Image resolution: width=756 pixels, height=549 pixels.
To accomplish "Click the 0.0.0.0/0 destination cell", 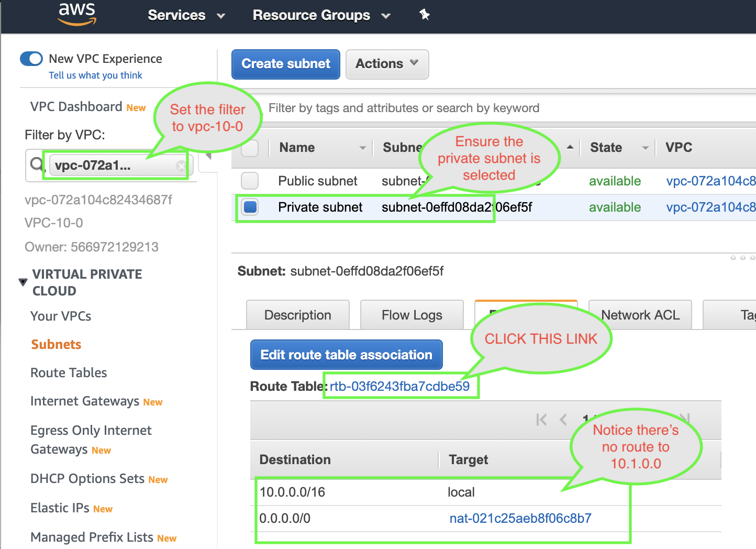I will tap(285, 518).
